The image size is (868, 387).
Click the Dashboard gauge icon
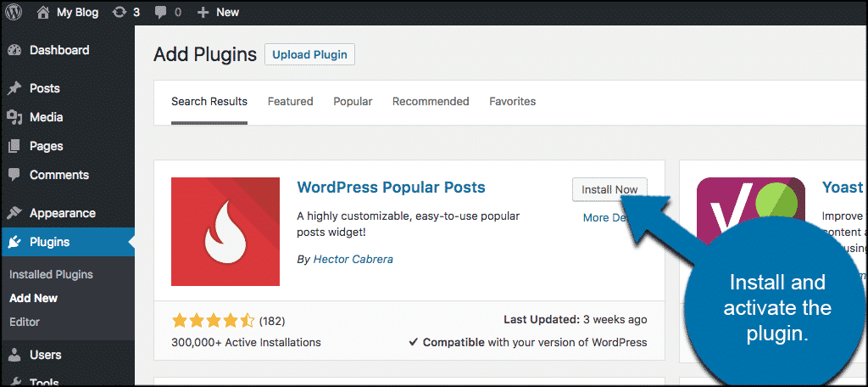coord(15,50)
